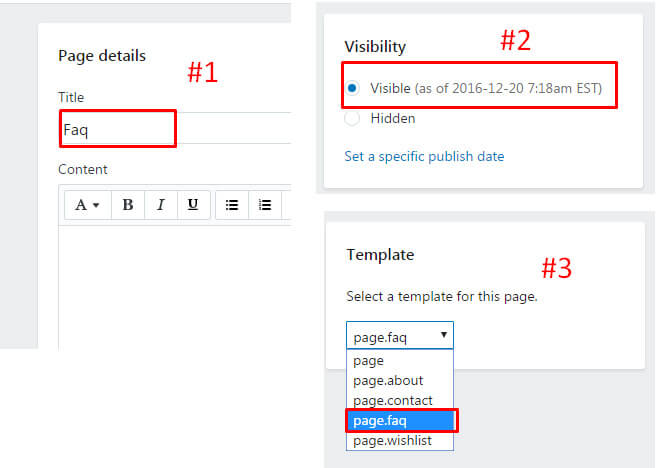This screenshot has width=656, height=468.
Task: Insert a numbered list
Action: click(x=265, y=205)
